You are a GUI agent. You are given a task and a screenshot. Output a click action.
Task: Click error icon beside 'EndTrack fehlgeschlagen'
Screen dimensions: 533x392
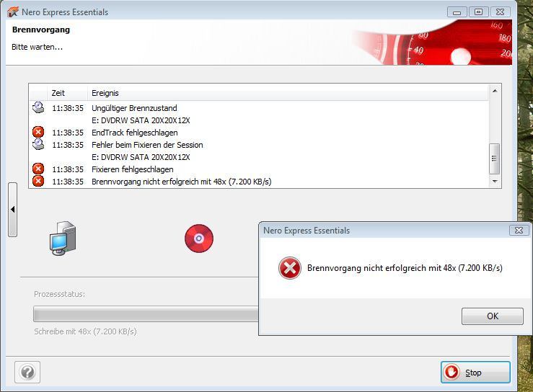point(38,132)
